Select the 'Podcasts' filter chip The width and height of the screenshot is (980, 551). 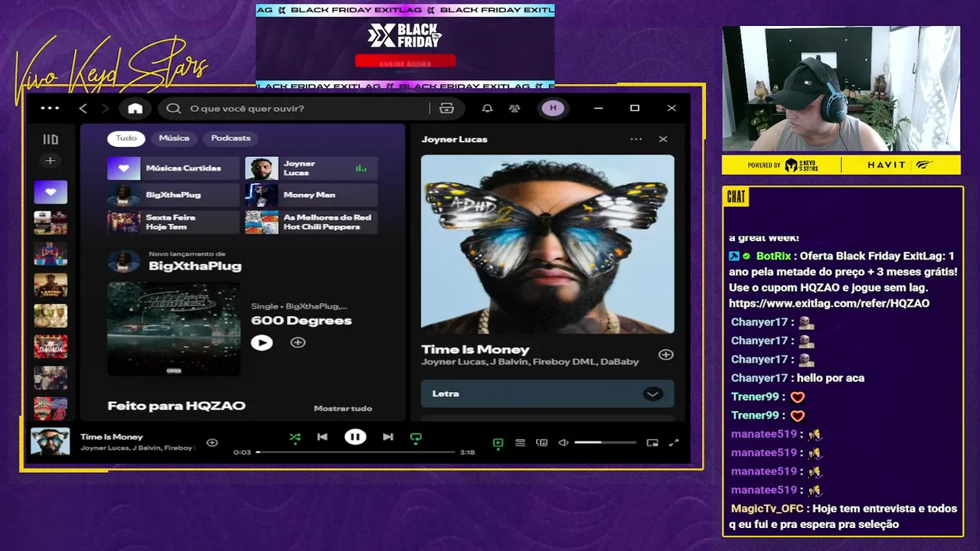pyautogui.click(x=230, y=139)
